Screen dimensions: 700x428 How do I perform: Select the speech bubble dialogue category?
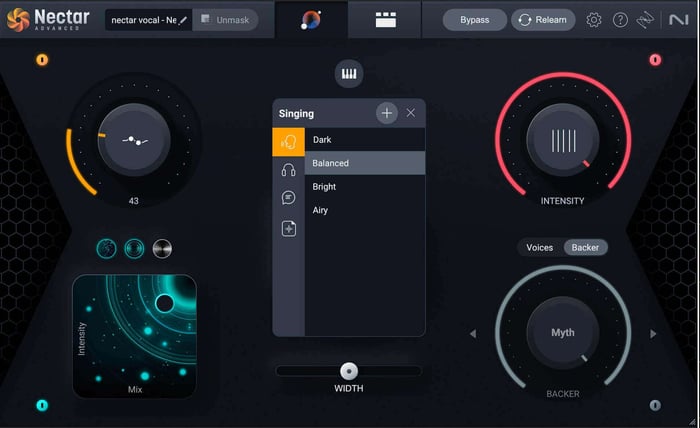pyautogui.click(x=288, y=198)
